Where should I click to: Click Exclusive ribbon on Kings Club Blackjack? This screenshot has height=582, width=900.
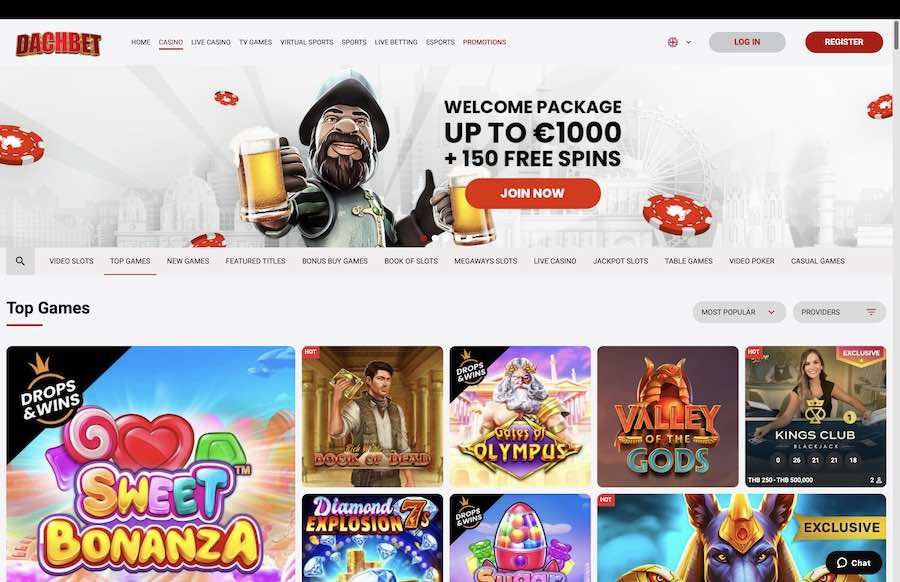[861, 354]
